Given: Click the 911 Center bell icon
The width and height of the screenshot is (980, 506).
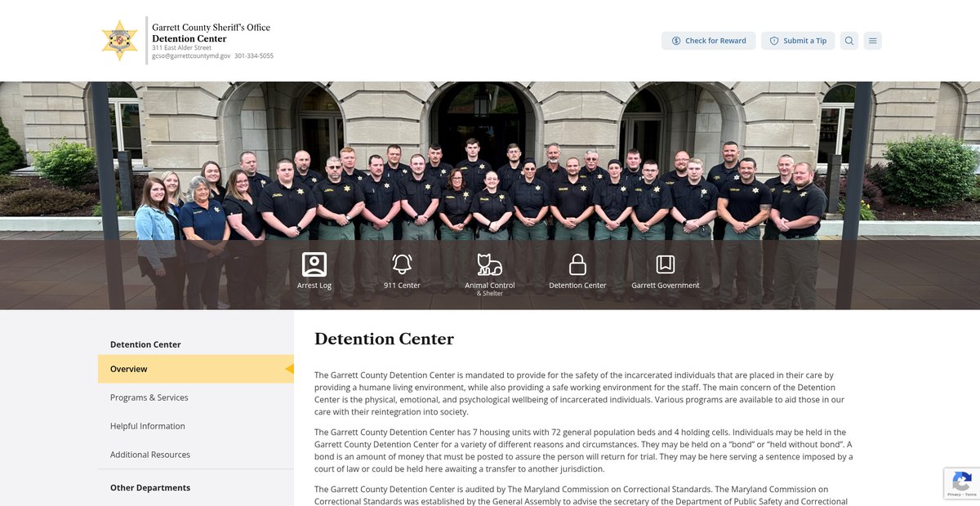Looking at the screenshot, I should [402, 264].
